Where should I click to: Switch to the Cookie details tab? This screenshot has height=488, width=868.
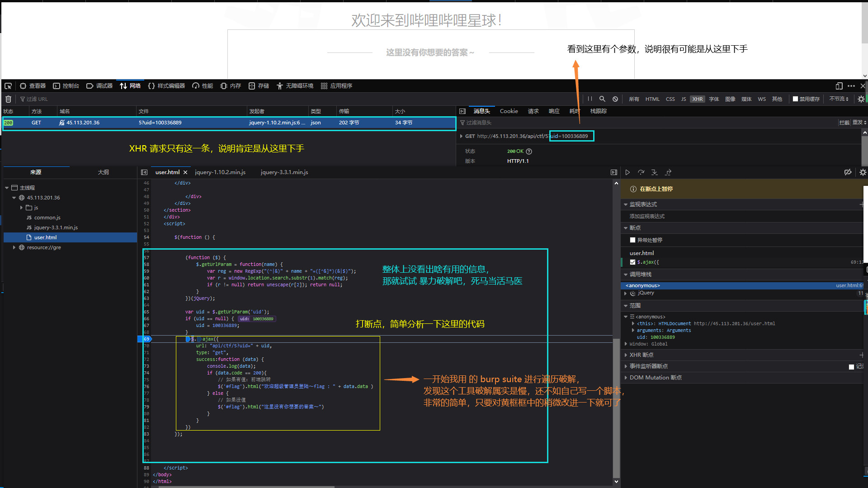click(509, 111)
